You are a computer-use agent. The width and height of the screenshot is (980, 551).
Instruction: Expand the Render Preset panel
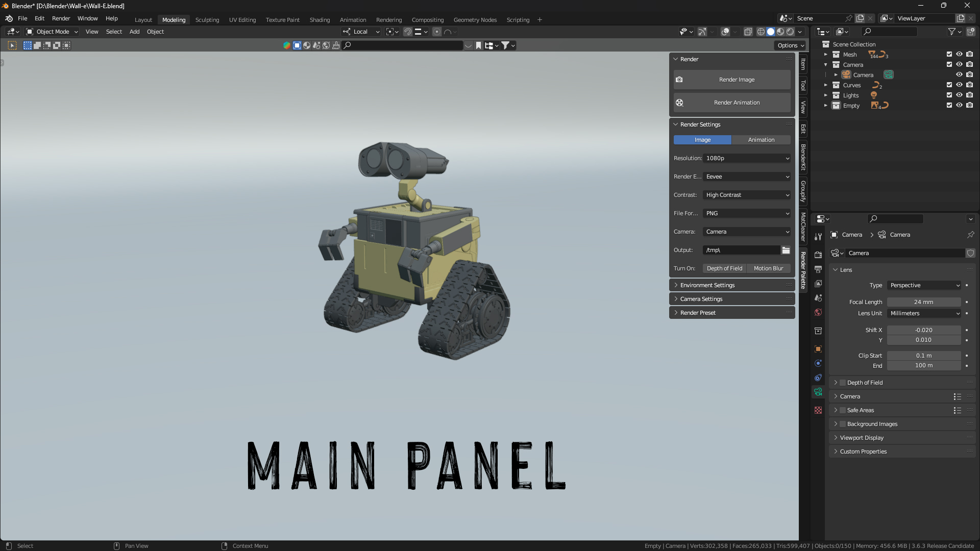pos(732,313)
